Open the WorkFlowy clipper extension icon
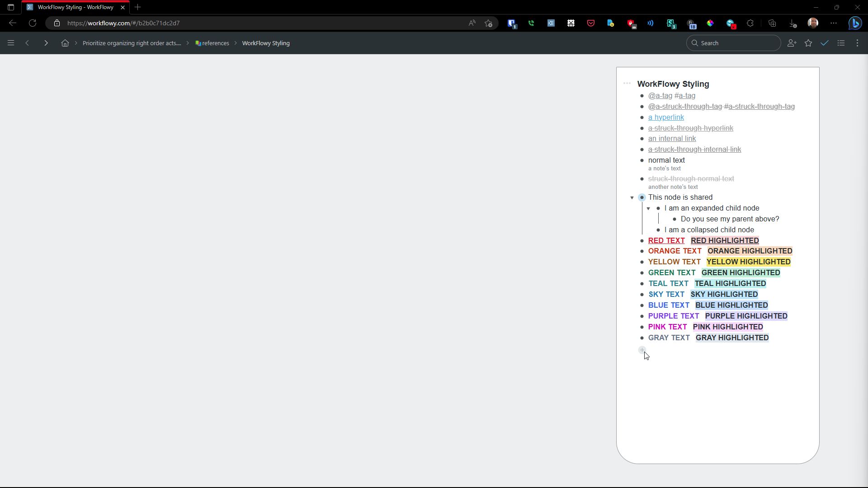This screenshot has height=488, width=868. click(x=551, y=23)
